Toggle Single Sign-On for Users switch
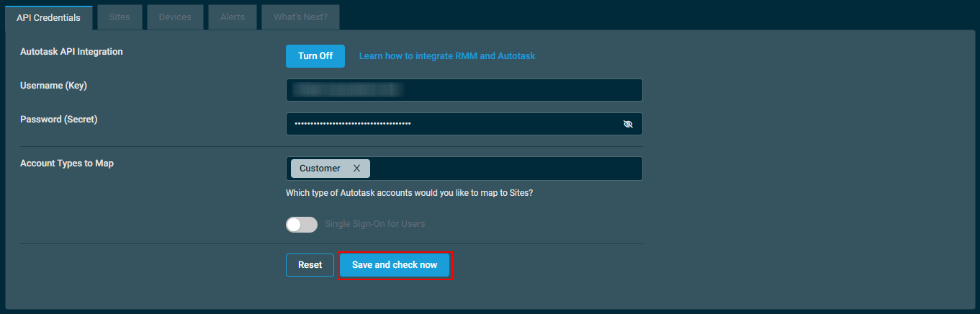 pos(302,224)
